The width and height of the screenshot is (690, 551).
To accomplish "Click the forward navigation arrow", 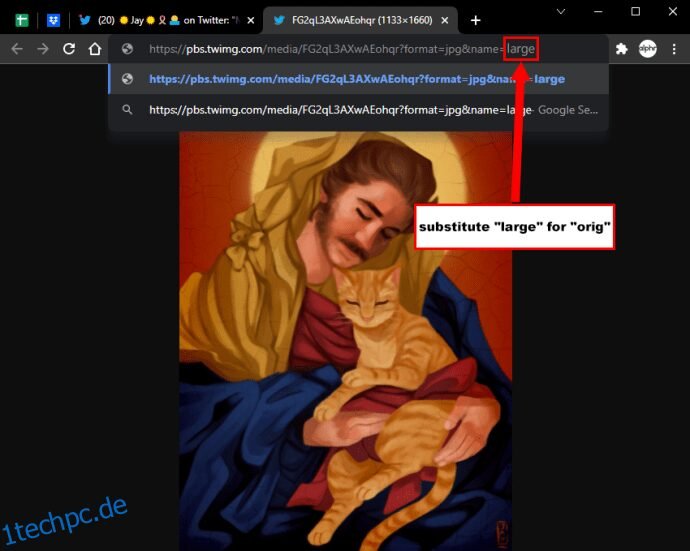I will tap(43, 48).
